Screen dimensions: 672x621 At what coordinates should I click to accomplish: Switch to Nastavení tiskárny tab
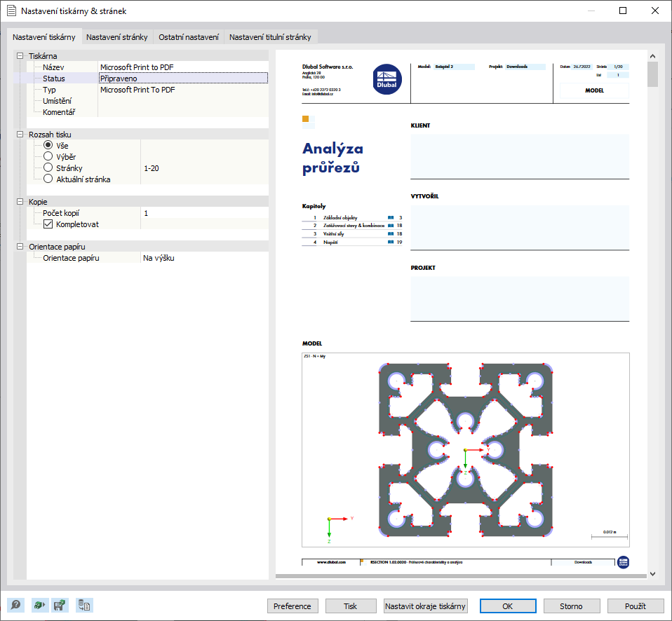(44, 37)
